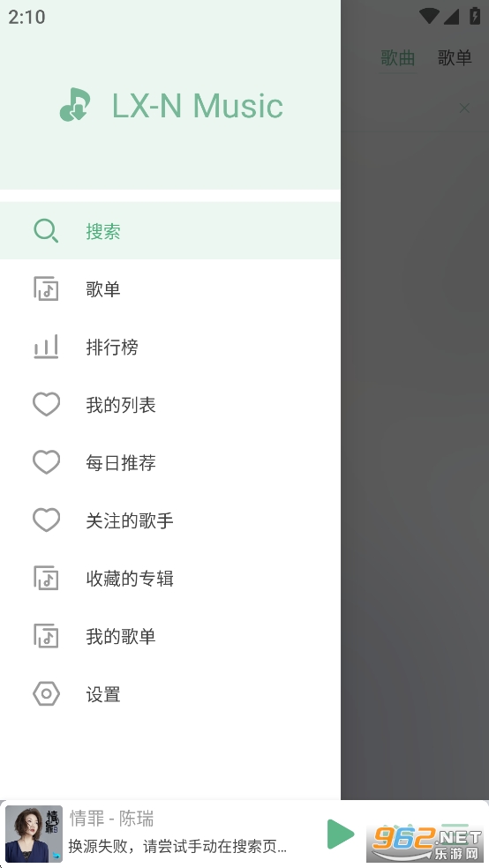Go to 我的列表 in drawer

(170, 405)
